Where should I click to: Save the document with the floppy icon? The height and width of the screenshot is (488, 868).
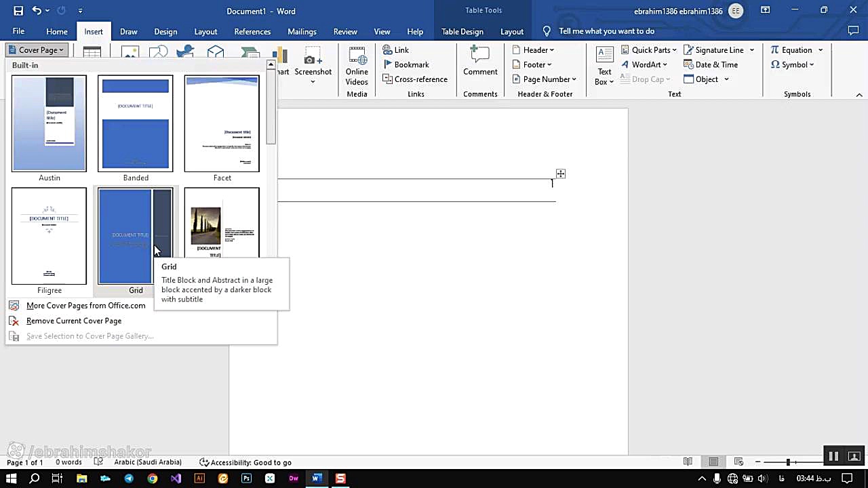(x=18, y=11)
